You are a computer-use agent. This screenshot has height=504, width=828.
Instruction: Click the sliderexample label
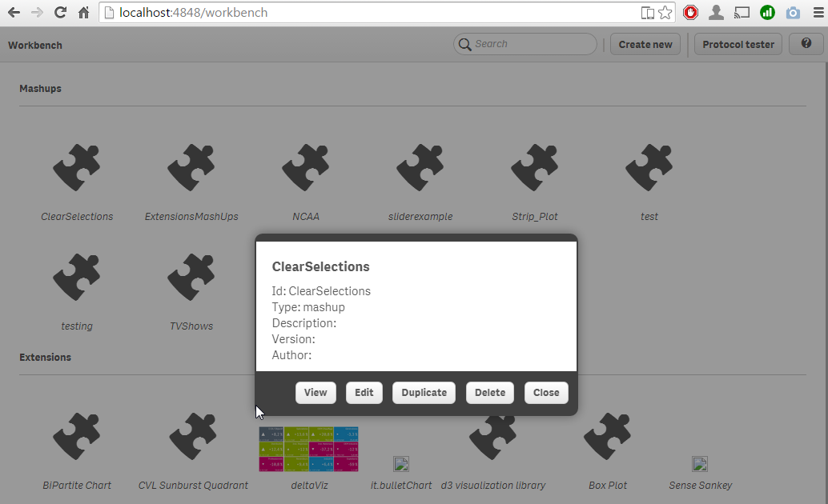[420, 216]
